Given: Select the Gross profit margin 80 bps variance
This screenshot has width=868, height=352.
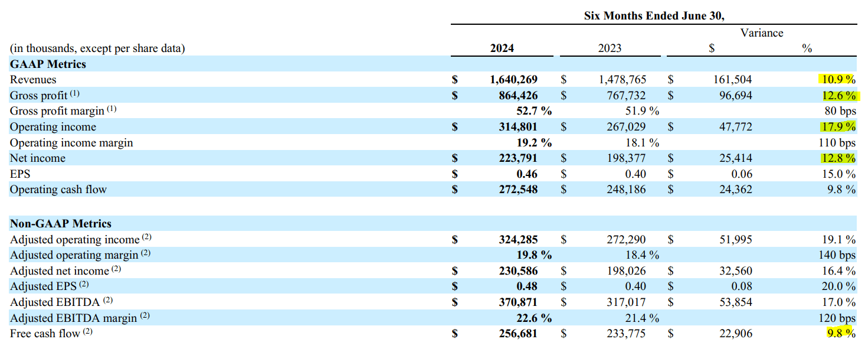Looking at the screenshot, I should click(x=841, y=111).
